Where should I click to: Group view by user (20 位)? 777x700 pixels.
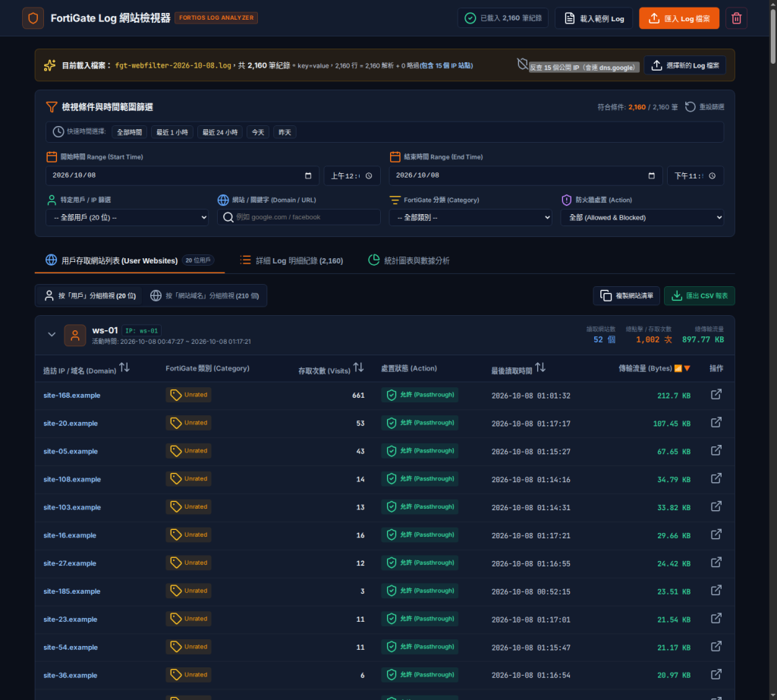90,296
